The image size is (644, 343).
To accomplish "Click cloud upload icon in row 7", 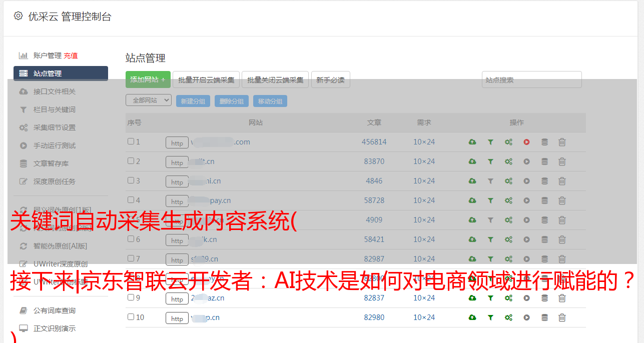I will [472, 259].
